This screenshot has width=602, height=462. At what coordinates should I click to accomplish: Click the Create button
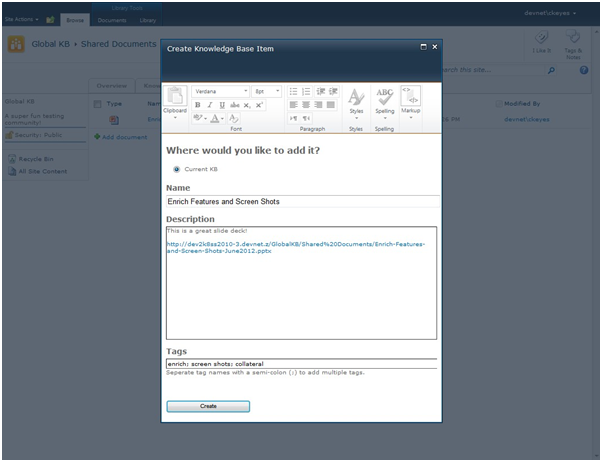tap(208, 406)
